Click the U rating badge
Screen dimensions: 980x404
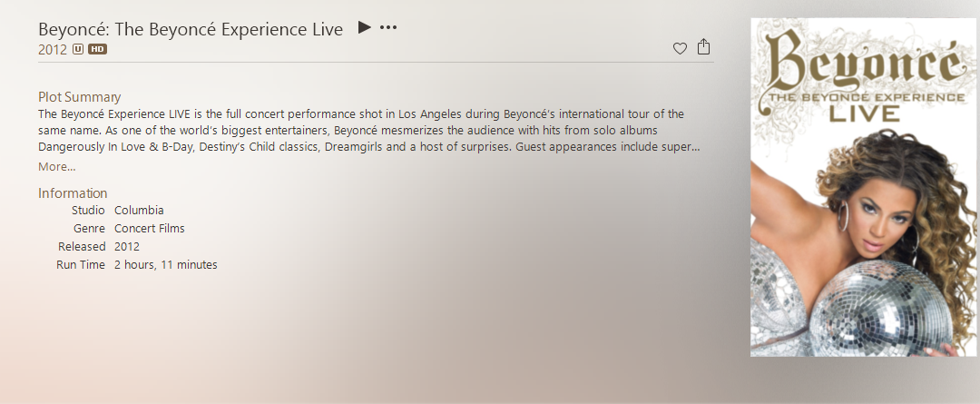(77, 49)
